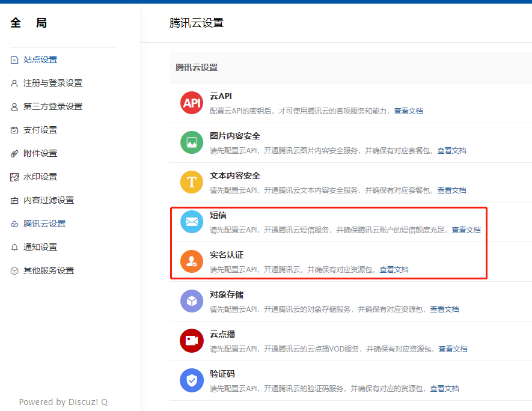Click the 全 局 sidebar heading
This screenshot has height=411, width=532.
tap(28, 23)
